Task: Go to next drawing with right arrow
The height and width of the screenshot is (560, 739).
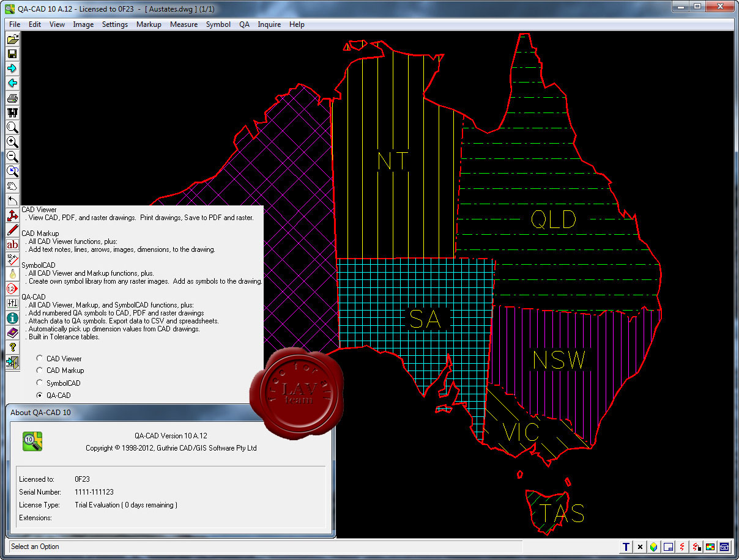Action: click(12, 68)
